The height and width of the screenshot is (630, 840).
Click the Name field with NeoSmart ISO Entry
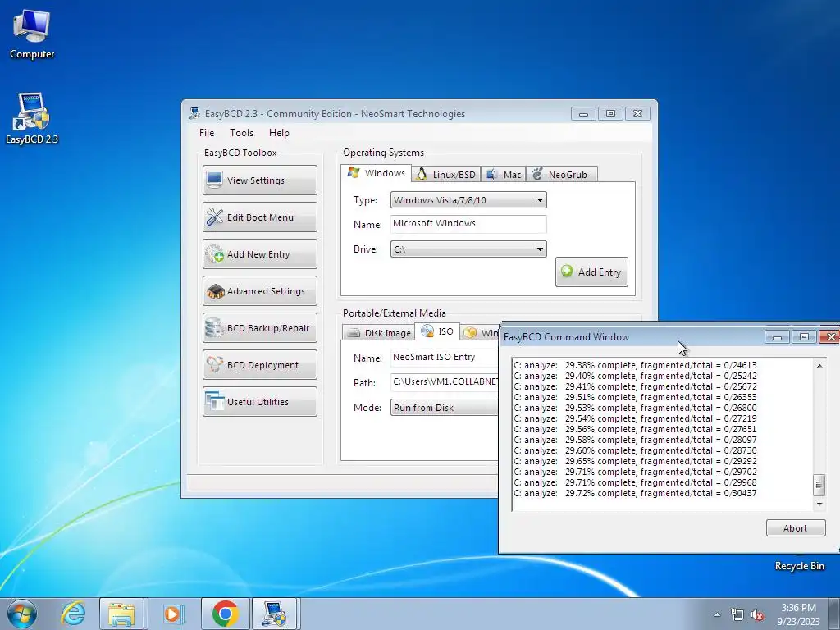point(445,358)
